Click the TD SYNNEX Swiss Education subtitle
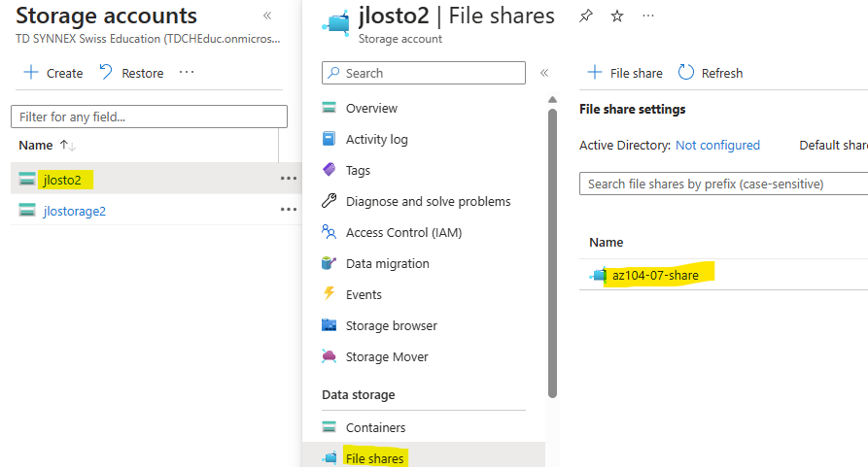 tap(148, 39)
